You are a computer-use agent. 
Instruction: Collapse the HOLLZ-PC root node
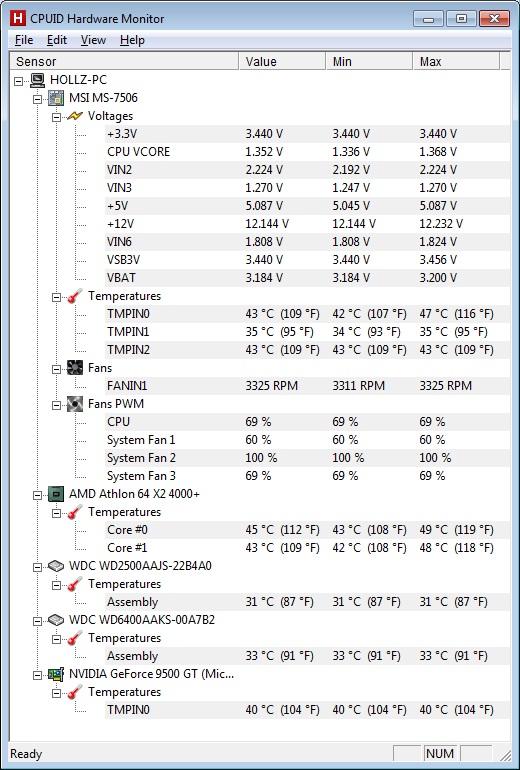(19, 81)
